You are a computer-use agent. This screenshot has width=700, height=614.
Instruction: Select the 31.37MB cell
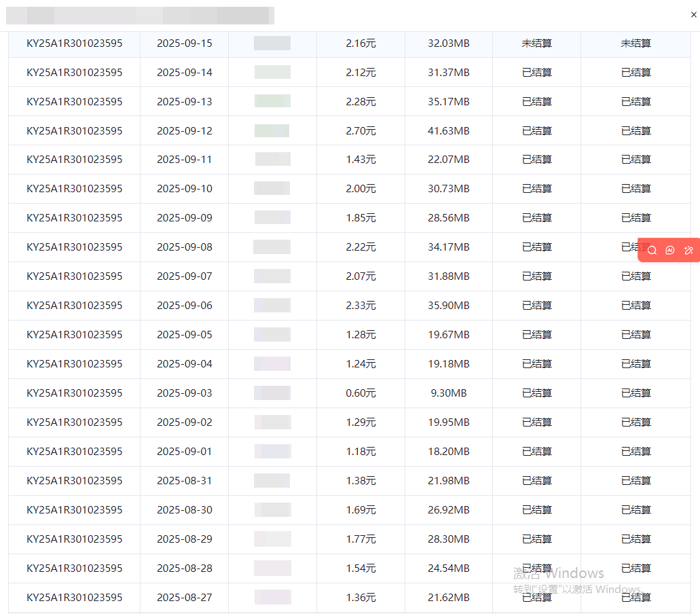tap(449, 73)
